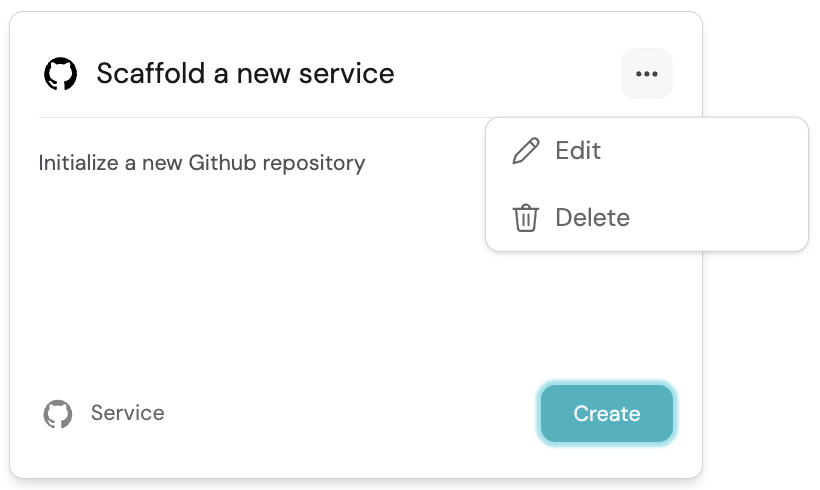Click the "Edit" text label in the popup

578,151
